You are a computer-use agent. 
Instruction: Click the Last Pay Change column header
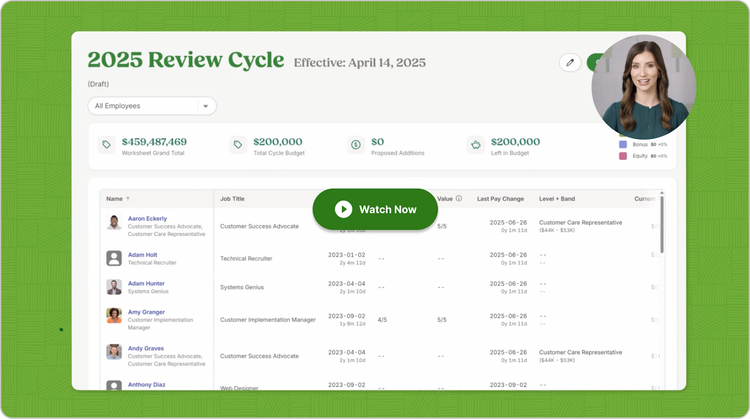coord(500,198)
